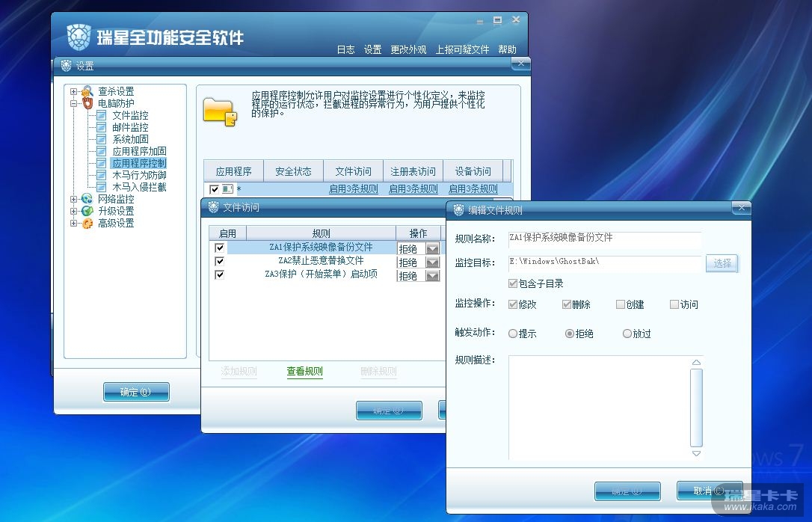Open the 拒绝 dropdown for ZA3 rule
This screenshot has width=812, height=522.
(x=432, y=276)
